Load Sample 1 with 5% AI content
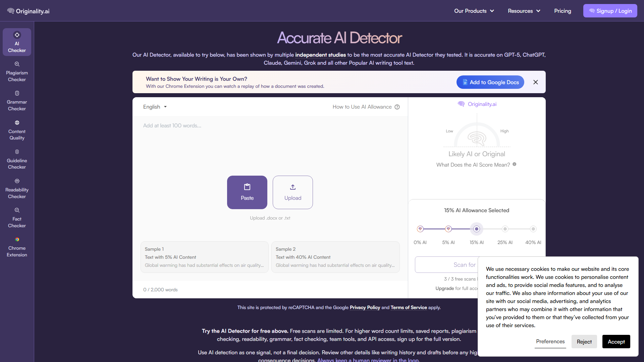 tap(205, 257)
